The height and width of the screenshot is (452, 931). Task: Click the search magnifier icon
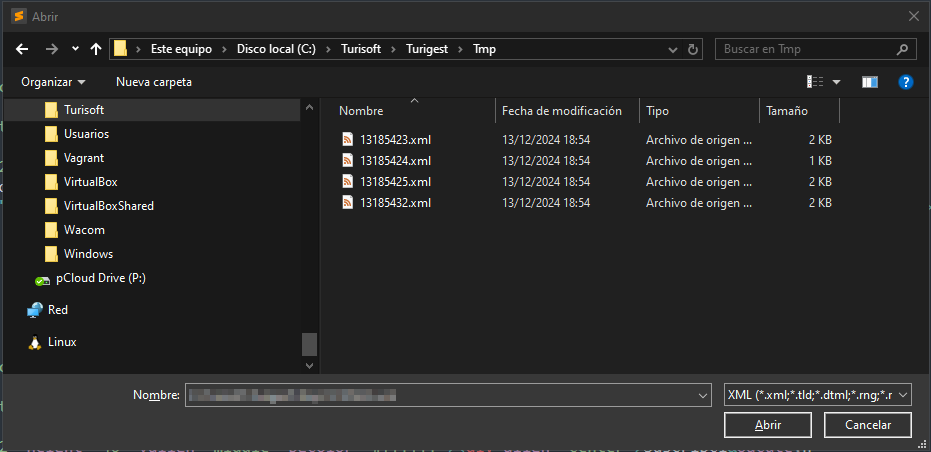[902, 49]
